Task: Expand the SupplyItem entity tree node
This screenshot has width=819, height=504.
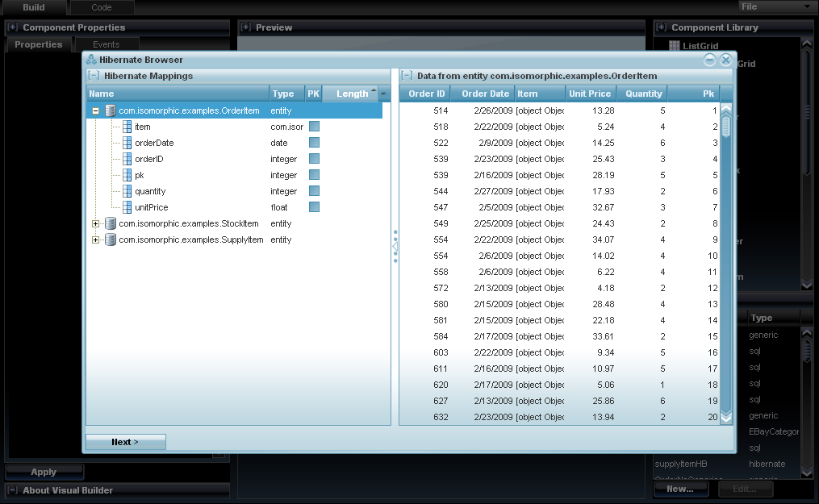Action: [x=95, y=240]
